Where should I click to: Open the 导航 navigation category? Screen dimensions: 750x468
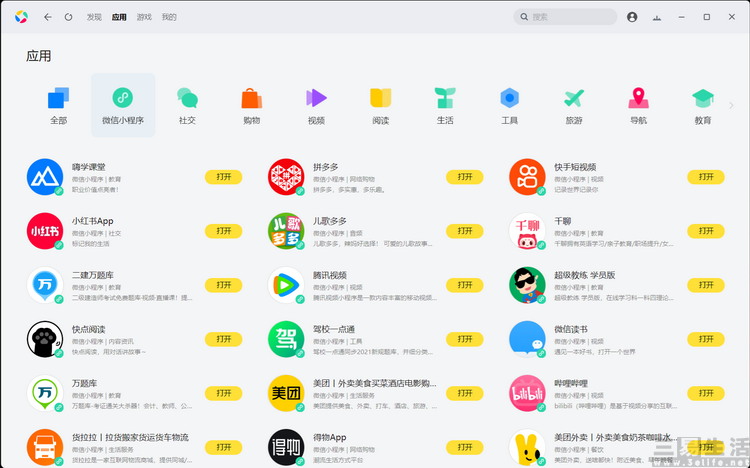click(x=638, y=98)
